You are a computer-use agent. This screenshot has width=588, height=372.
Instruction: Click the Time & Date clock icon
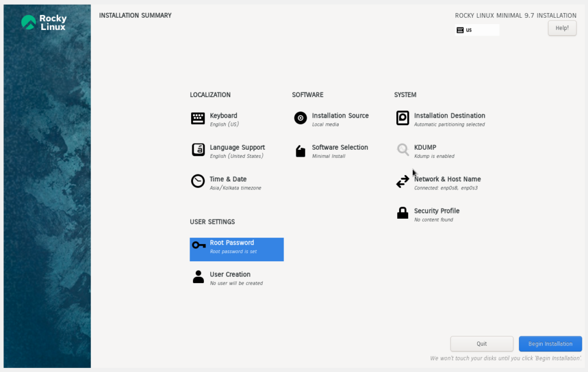tap(198, 181)
